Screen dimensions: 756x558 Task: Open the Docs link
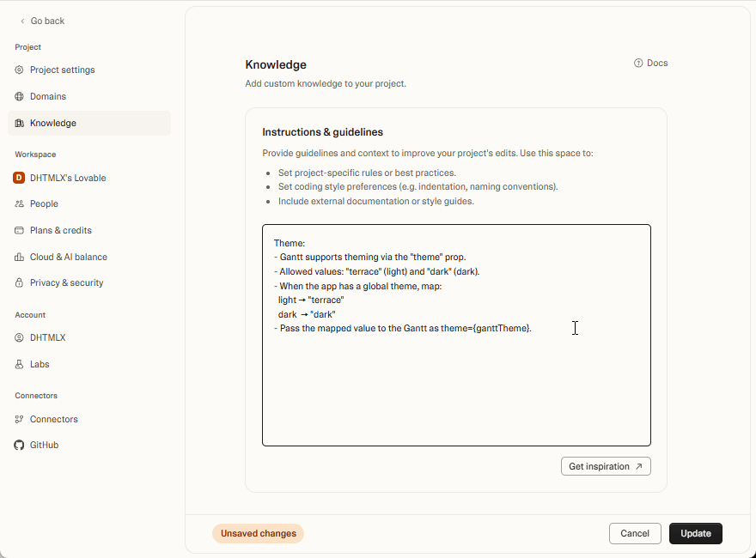coord(651,63)
